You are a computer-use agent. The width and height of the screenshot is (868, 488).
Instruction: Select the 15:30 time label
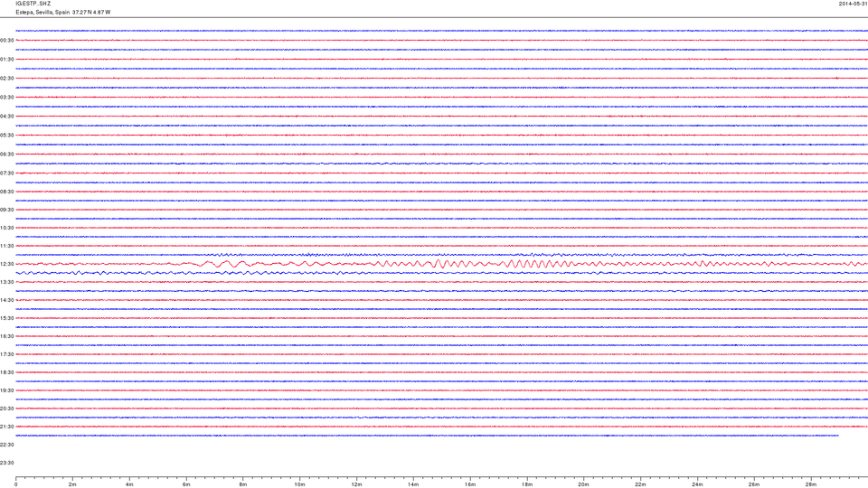point(6,318)
